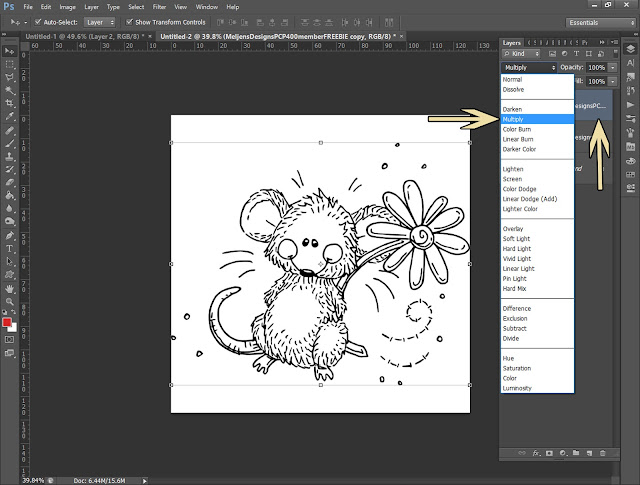Choose the Crop tool
This screenshot has height=485, width=640.
point(9,103)
